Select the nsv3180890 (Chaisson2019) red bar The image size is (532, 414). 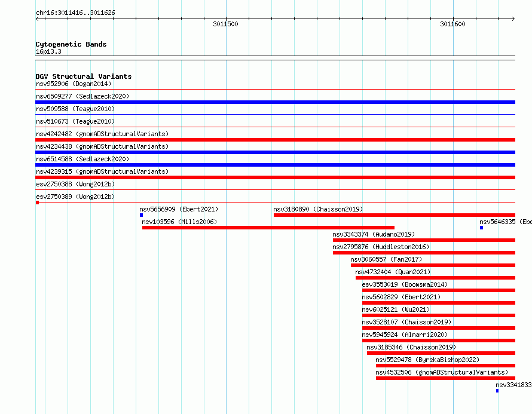point(395,215)
